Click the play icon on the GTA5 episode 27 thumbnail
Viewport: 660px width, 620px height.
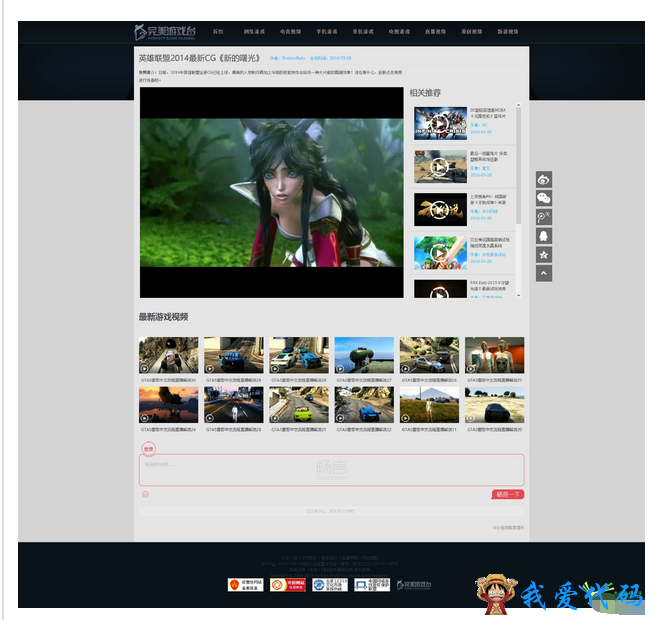(x=340, y=369)
